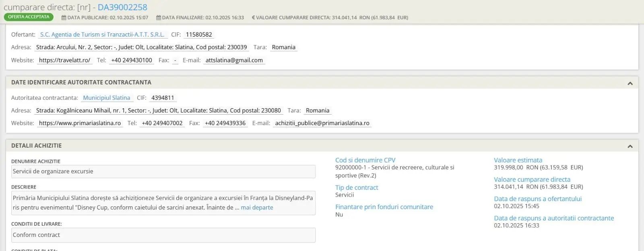Open S.C. Agentia de Turism si Tranzactii link
This screenshot has height=251, width=644.
point(102,35)
